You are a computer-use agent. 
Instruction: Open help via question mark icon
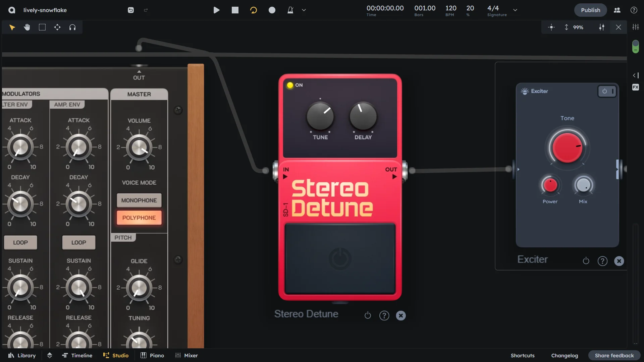tap(634, 10)
